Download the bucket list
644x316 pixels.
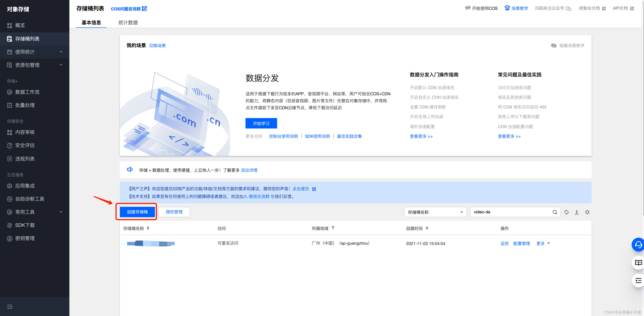tap(577, 212)
